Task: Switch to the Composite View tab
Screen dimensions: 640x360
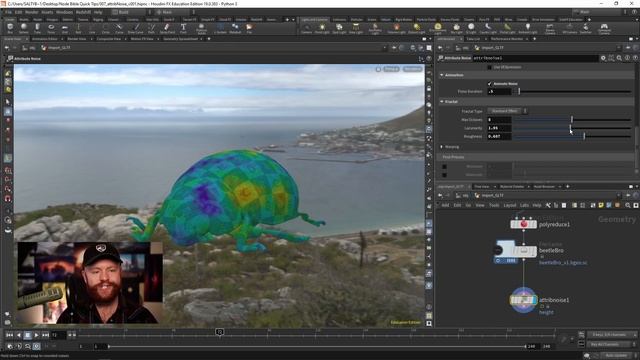Action: click(109, 39)
